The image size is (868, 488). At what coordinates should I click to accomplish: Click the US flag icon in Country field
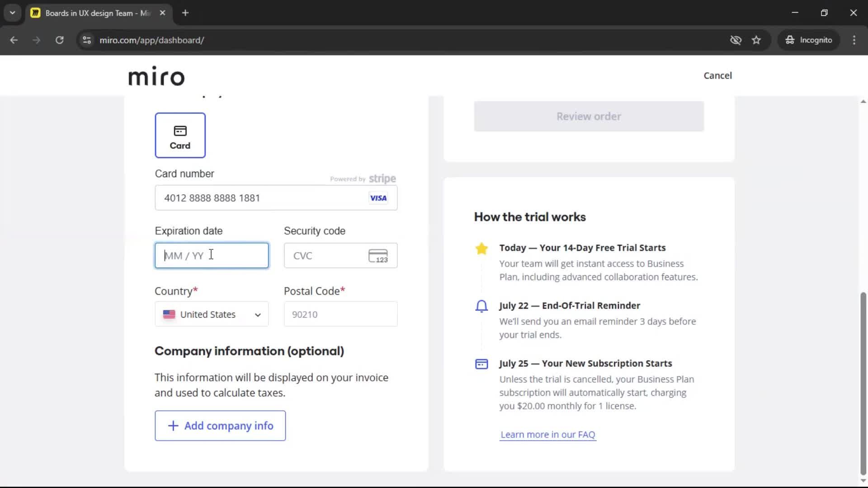point(169,314)
